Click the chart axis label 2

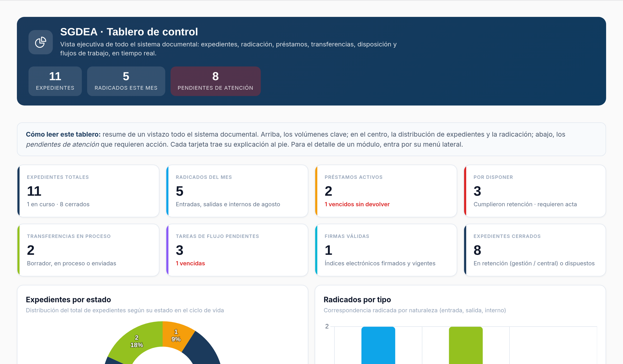[327, 326]
